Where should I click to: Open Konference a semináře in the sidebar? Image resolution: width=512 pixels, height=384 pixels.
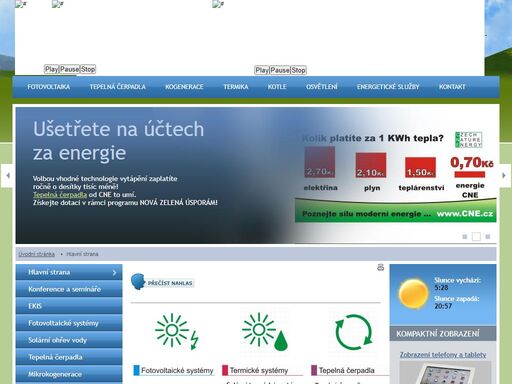[x=69, y=289]
